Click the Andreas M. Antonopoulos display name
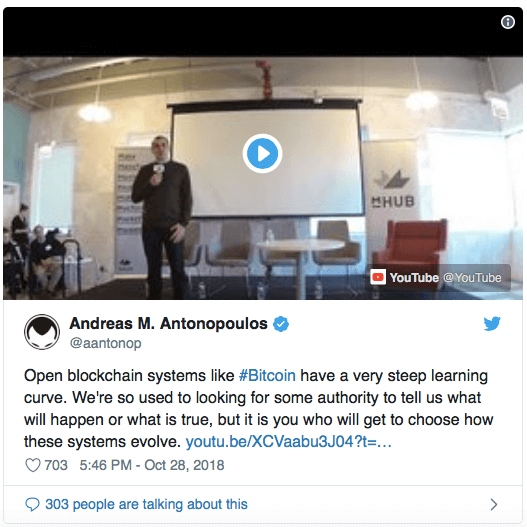527x527 pixels. [168, 324]
